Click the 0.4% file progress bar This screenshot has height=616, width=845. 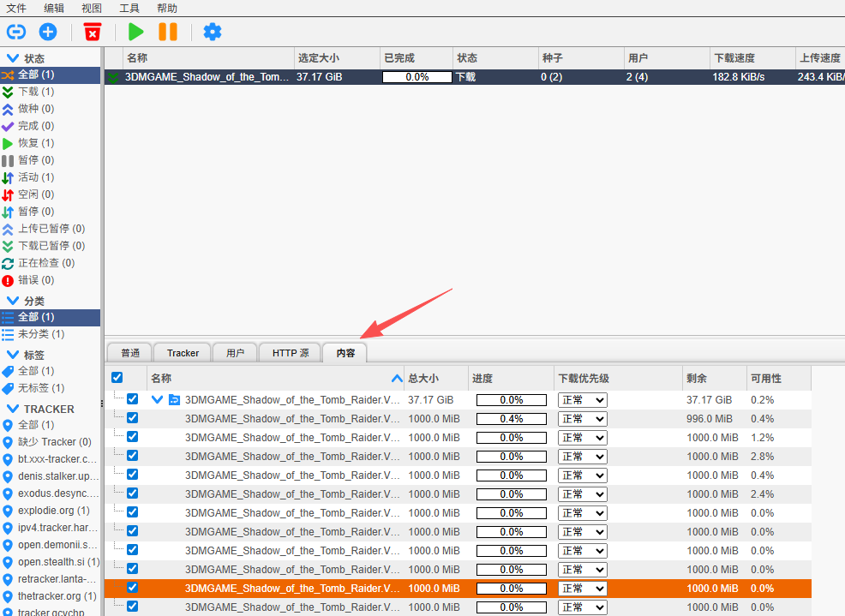coord(512,419)
